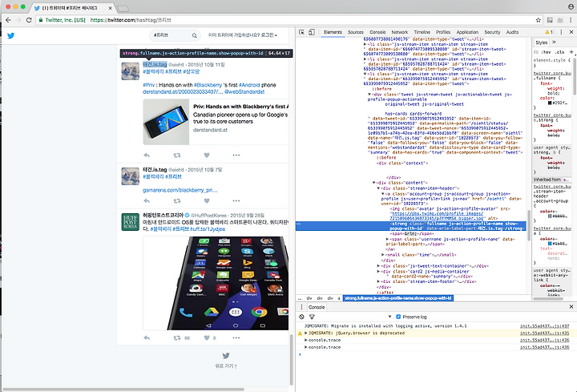Open the Security tab
The height and width of the screenshot is (392, 577).
[x=492, y=32]
